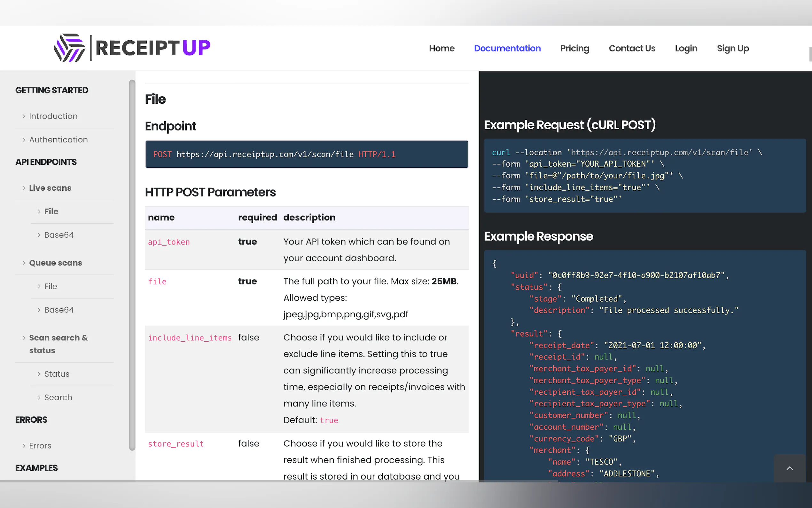Click the ReceiptUp logo icon
The height and width of the screenshot is (508, 812).
69,48
